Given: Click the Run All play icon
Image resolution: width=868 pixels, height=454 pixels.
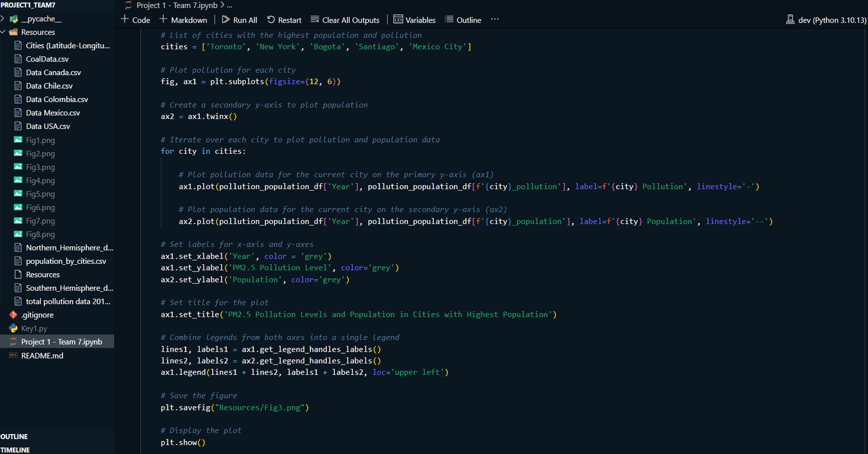Looking at the screenshot, I should pos(225,20).
